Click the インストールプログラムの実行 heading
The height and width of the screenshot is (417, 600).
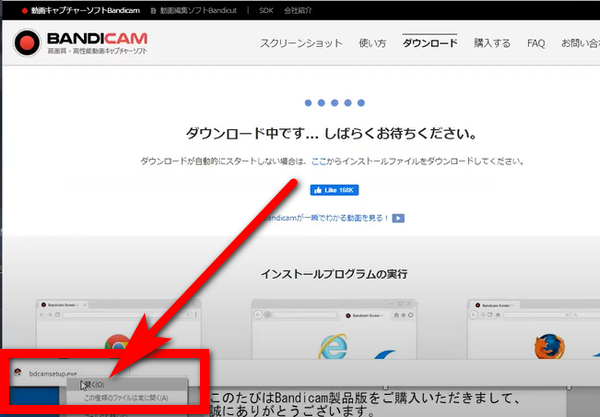(x=334, y=274)
